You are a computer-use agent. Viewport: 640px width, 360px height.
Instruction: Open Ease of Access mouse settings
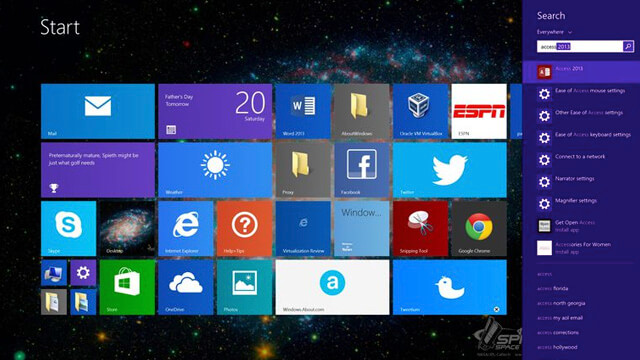pyautogui.click(x=581, y=94)
